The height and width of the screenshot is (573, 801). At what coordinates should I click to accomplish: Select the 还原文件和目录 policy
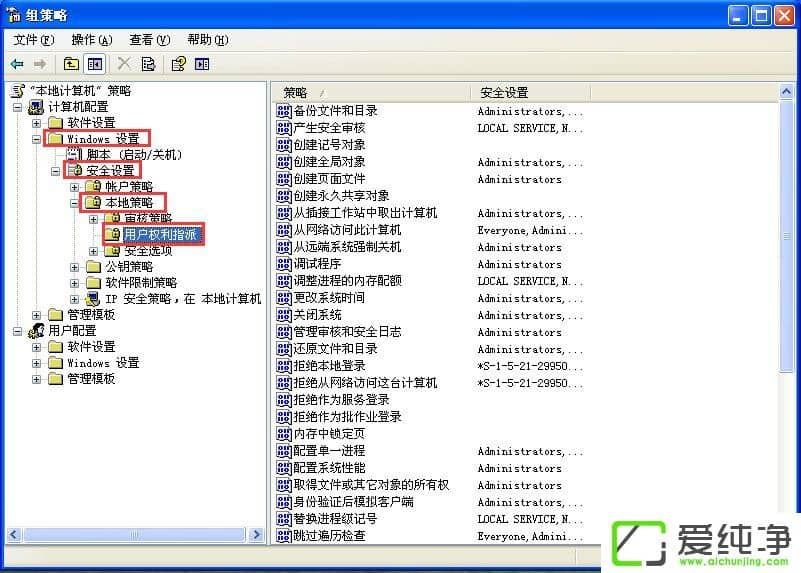click(335, 348)
